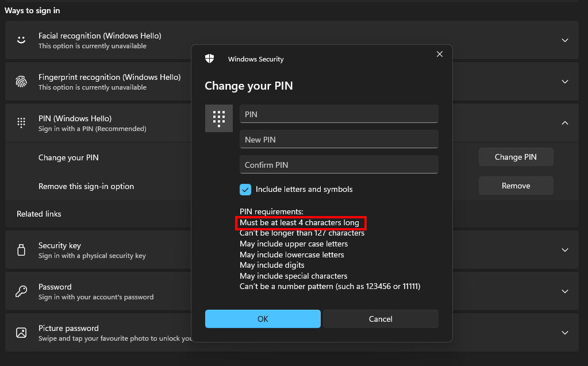Click 'Facial recognition (Windows Hello)' label
The height and width of the screenshot is (366, 588).
[x=100, y=36]
